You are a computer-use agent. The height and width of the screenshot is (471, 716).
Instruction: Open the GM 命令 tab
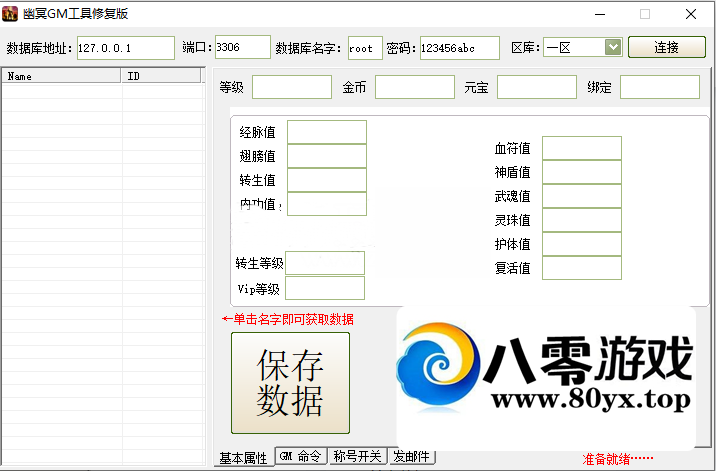tap(300, 457)
